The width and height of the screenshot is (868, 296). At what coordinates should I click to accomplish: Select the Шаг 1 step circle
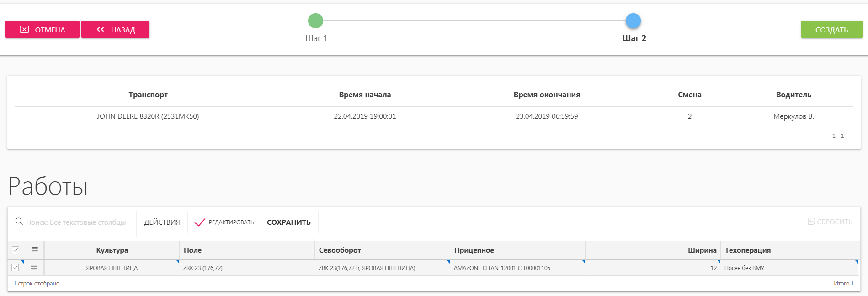coord(315,21)
